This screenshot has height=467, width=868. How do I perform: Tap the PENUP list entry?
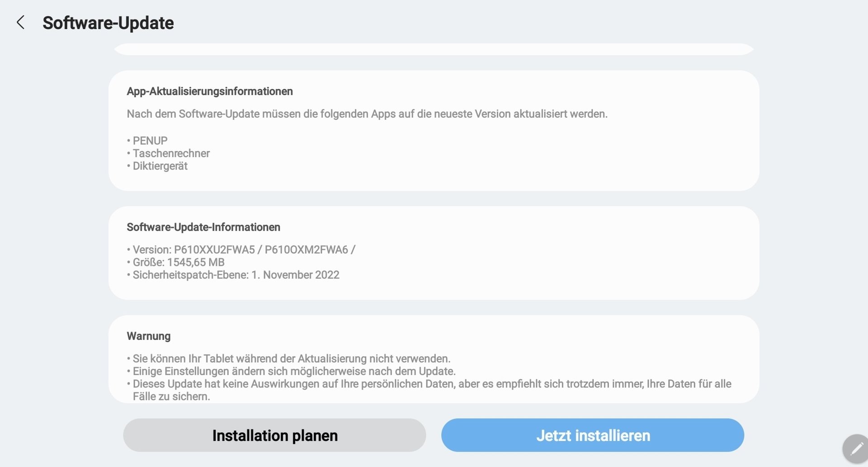(x=150, y=141)
